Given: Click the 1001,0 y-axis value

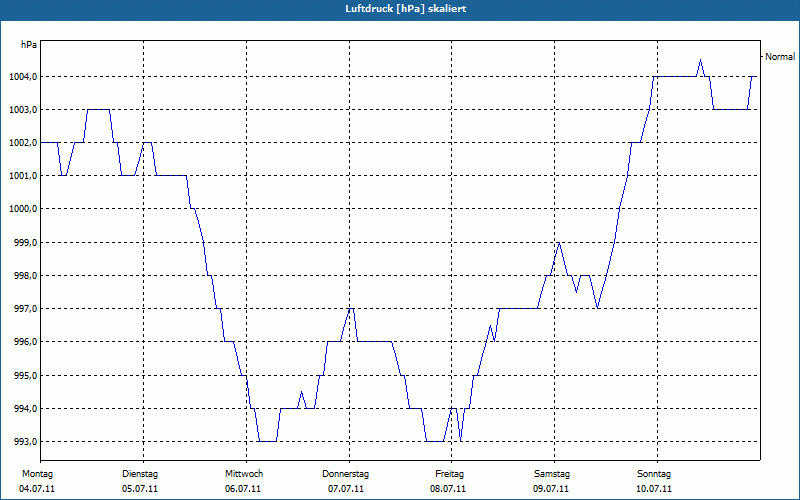Looking at the screenshot, I should [22, 176].
